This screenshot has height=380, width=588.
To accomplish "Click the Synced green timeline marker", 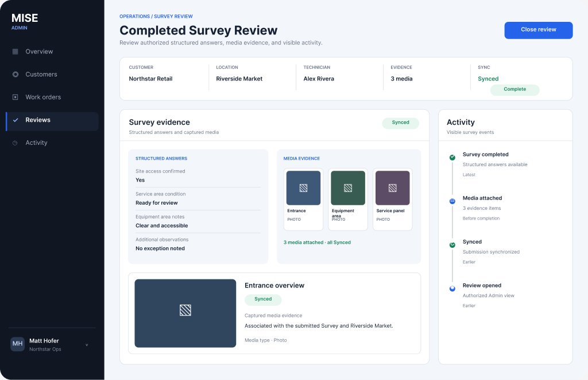I will (x=452, y=245).
